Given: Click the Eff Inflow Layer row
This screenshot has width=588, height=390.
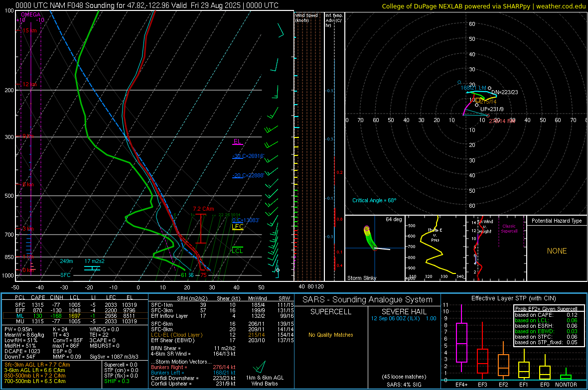Looking at the screenshot, I should 222,316.
